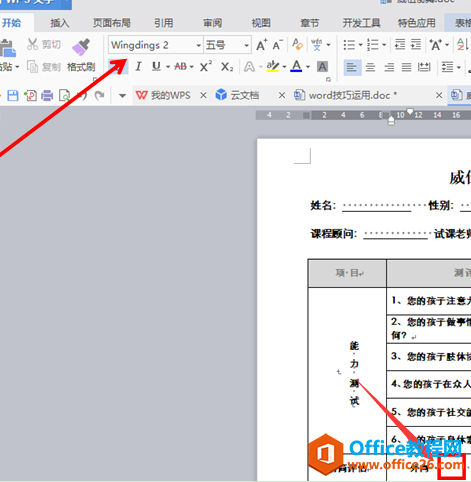Viewport: 471px width, 482px height.
Task: Close the 我的WPS tab
Action: 203,96
